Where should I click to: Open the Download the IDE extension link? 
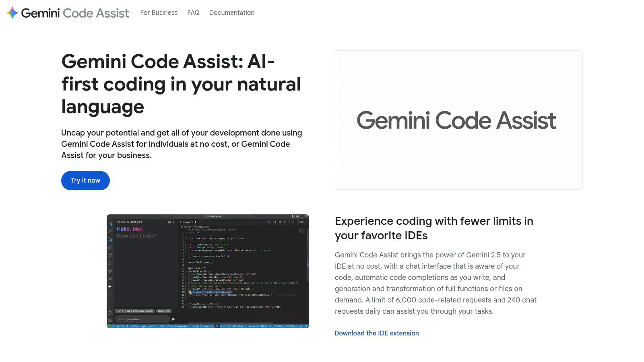click(x=377, y=333)
